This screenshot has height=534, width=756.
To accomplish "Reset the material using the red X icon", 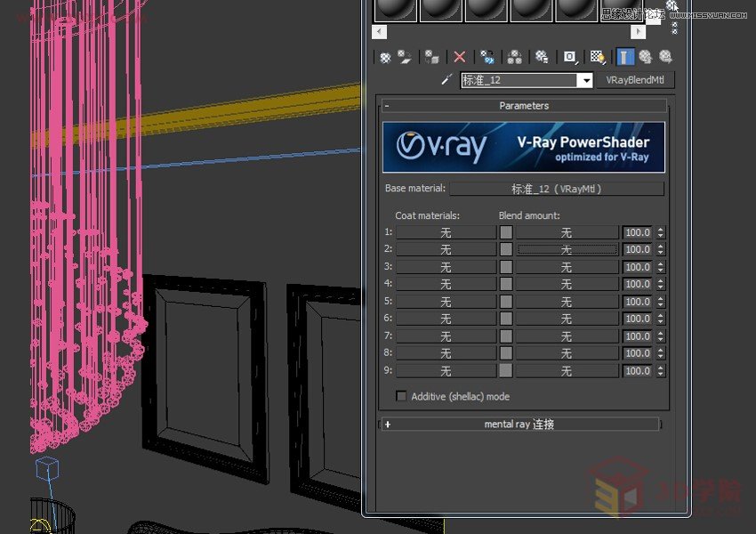I will (x=459, y=56).
